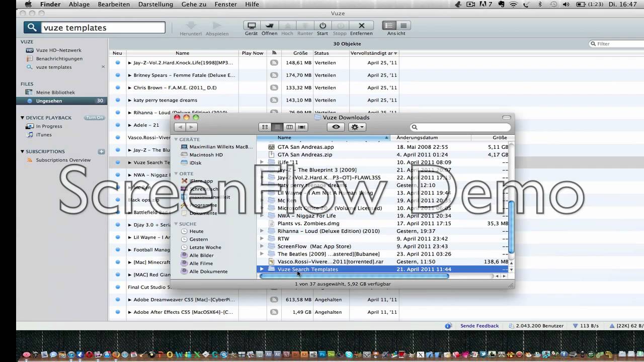This screenshot has width=644, height=362.
Task: Open Subscriptions Overview RSS item
Action: click(x=63, y=160)
